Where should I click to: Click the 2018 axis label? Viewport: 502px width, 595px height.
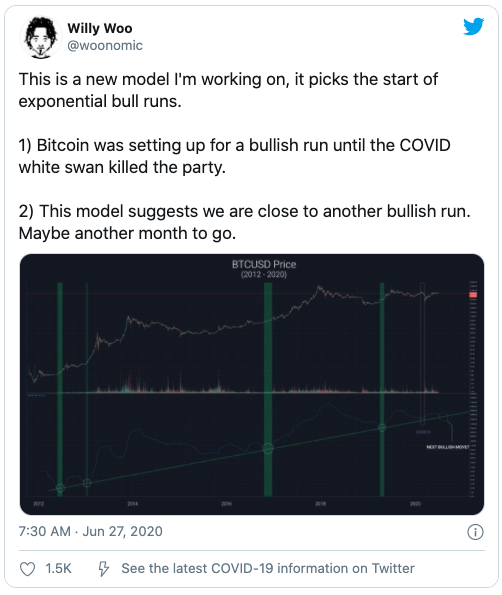321,504
